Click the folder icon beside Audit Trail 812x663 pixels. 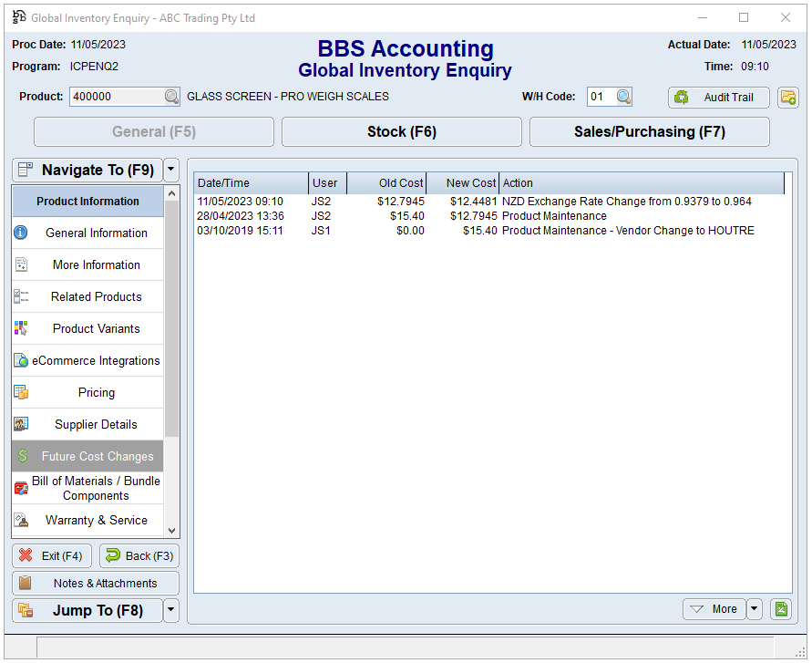click(x=788, y=98)
